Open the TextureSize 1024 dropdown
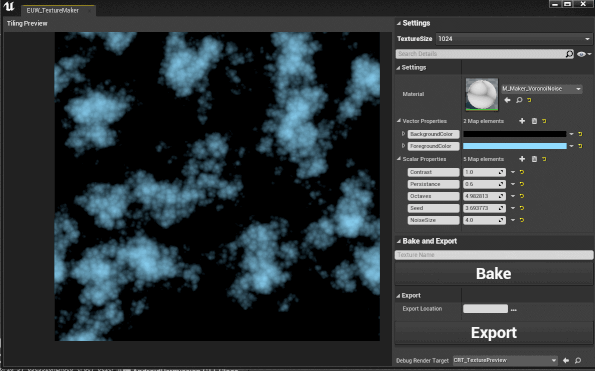This screenshot has height=371, width=595. tap(514, 39)
